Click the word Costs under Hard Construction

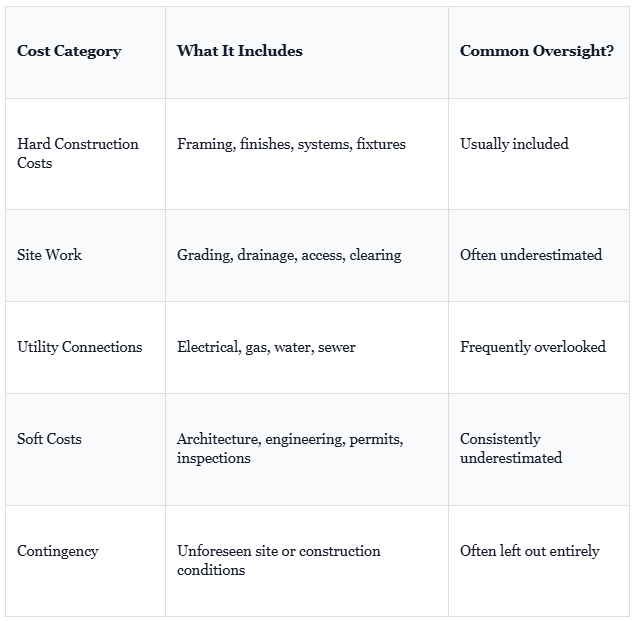34,163
